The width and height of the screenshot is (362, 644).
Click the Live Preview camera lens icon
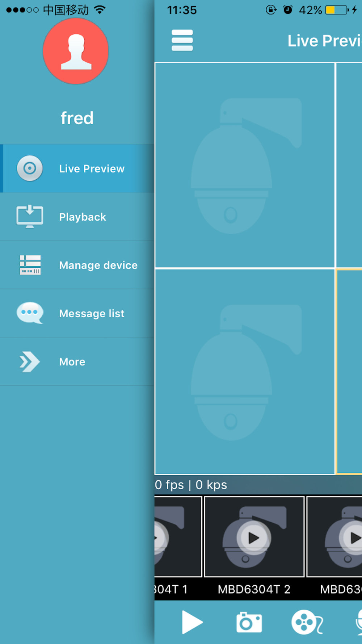[30, 168]
